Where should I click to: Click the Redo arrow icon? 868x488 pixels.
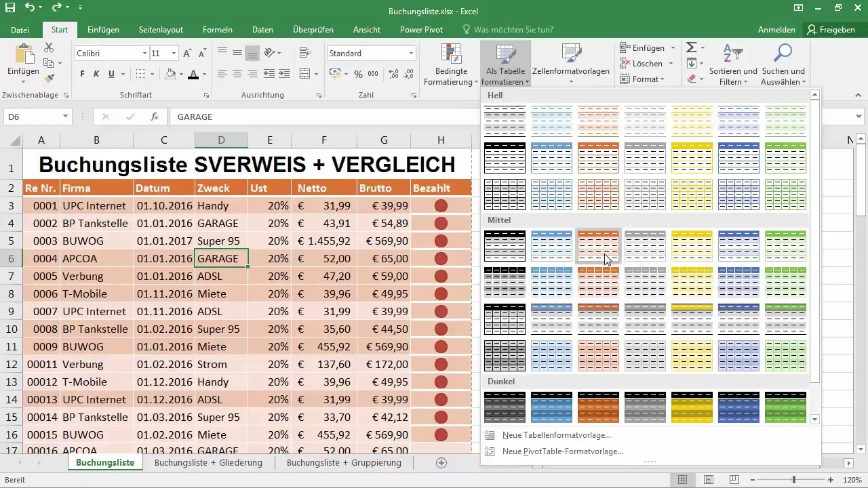tap(56, 9)
